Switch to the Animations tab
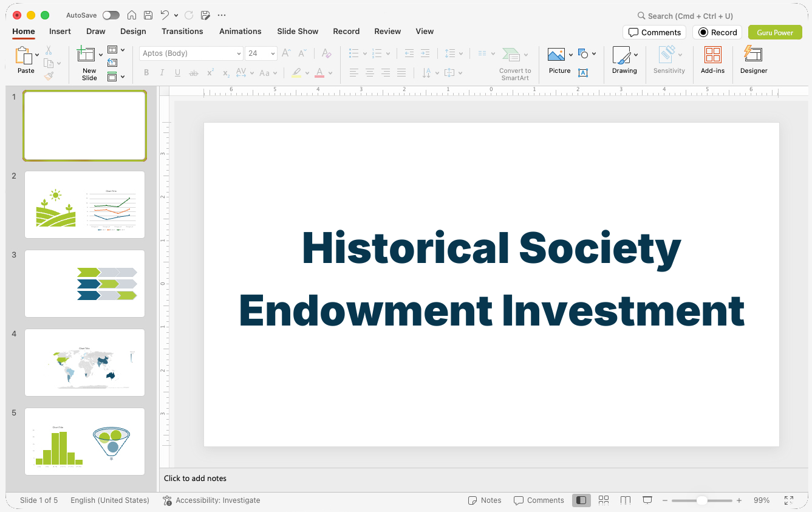Image resolution: width=812 pixels, height=512 pixels. 241,31
